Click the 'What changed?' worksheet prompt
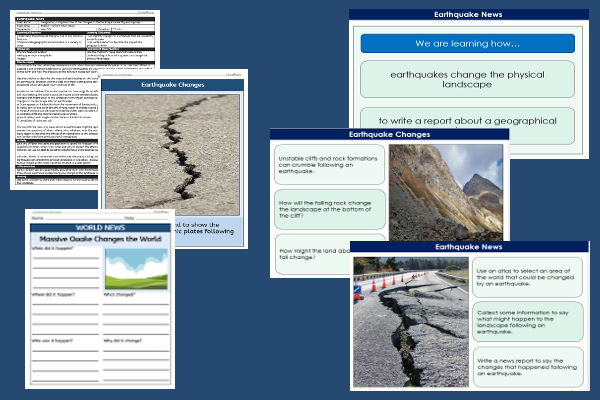600x400 pixels. coord(119,294)
